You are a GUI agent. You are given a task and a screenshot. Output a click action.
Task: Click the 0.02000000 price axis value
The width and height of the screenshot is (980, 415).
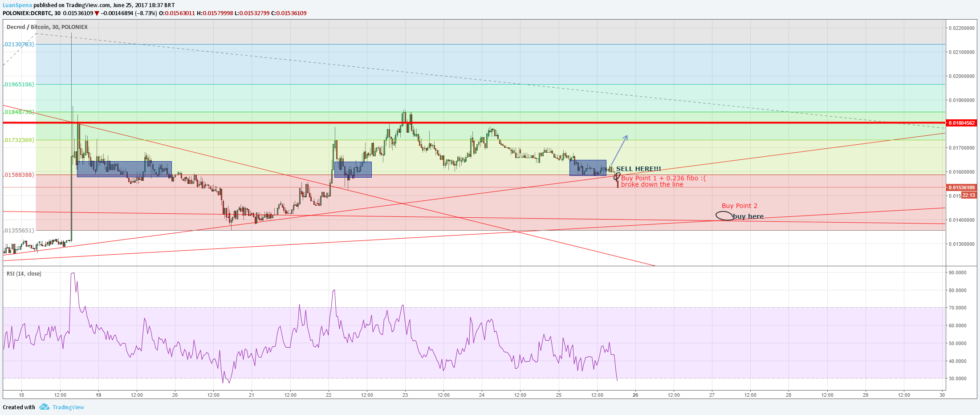pos(962,76)
